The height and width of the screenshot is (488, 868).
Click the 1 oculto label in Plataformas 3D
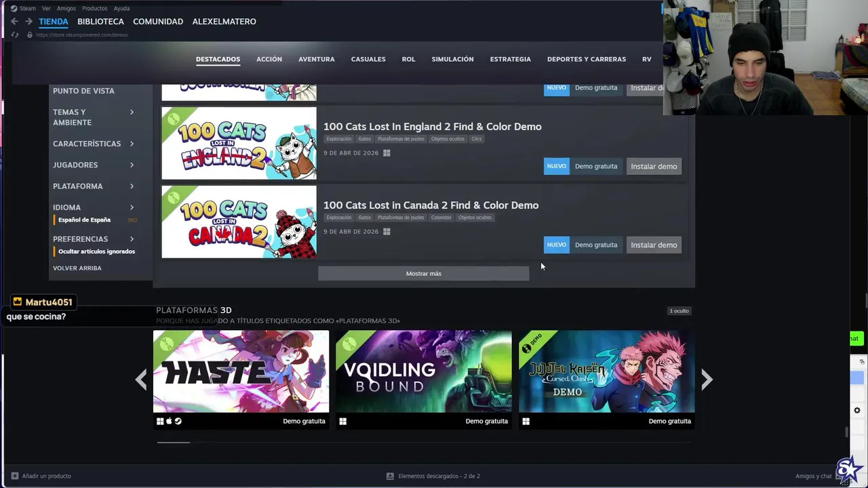click(679, 311)
